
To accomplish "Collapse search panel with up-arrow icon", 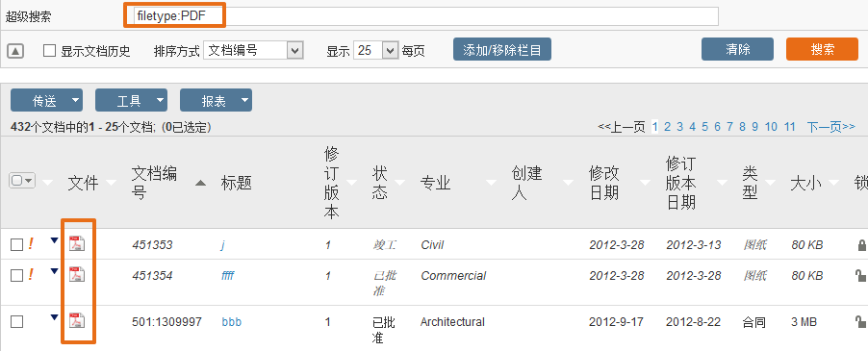I will (15, 51).
